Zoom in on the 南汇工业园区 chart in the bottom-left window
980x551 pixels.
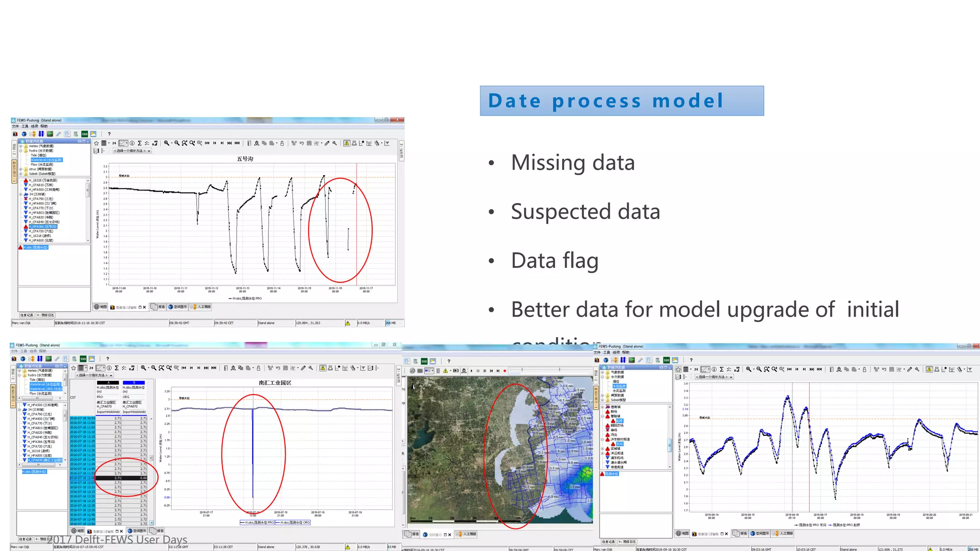(x=144, y=368)
